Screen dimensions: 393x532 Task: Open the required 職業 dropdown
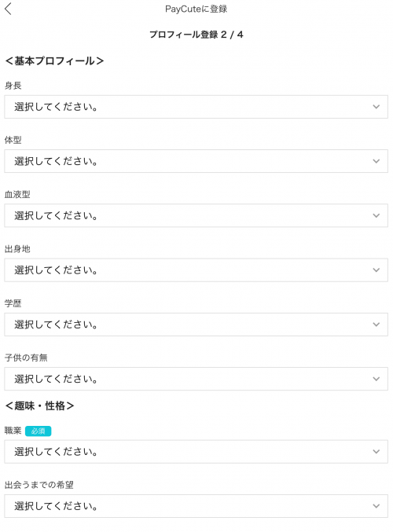point(196,452)
